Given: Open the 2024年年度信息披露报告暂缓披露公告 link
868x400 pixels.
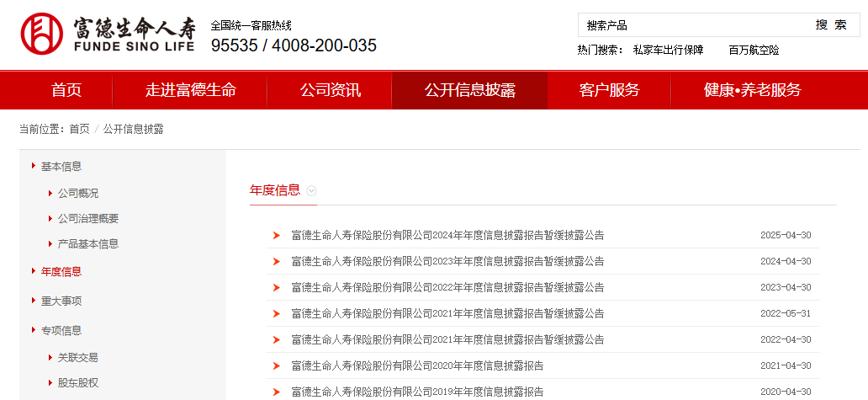Looking at the screenshot, I should 447,236.
